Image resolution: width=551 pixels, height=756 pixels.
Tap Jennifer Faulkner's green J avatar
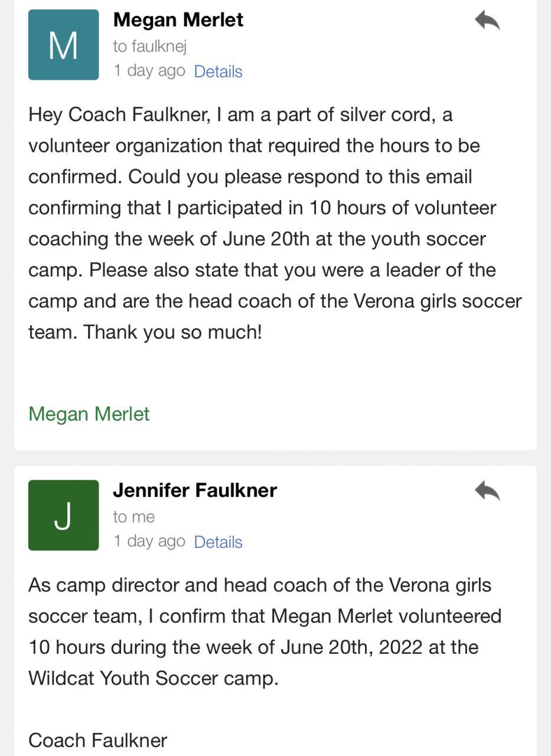pos(63,515)
